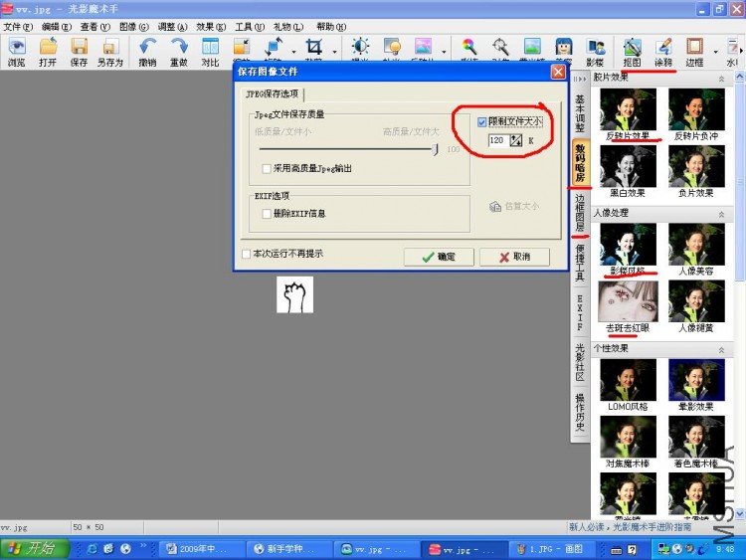Check the 删除EXIF信息 option
746x560 pixels.
[267, 214]
